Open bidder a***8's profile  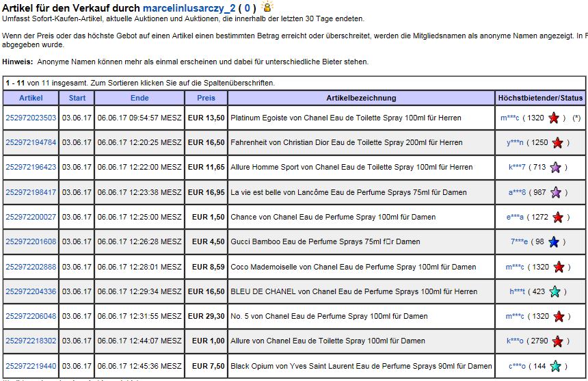click(517, 192)
